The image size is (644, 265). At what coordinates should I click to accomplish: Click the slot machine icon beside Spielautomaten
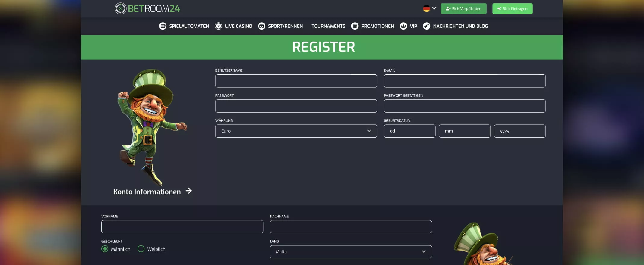pos(163,26)
